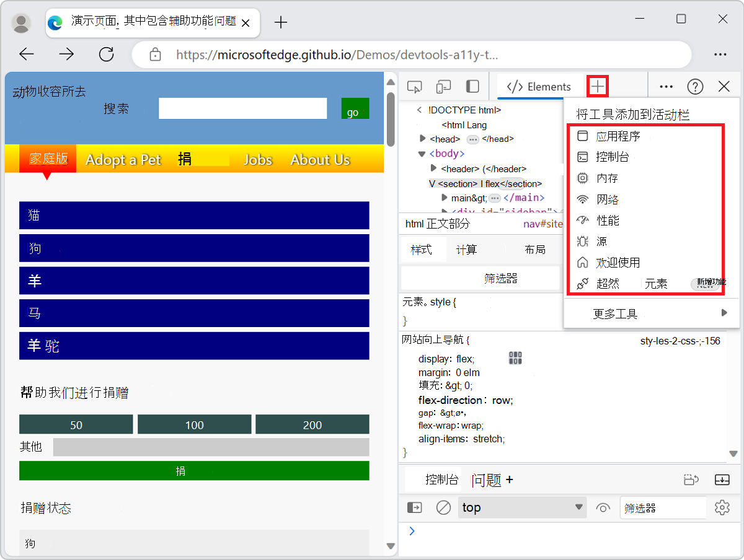Close DevTools with the X icon

pos(724,87)
